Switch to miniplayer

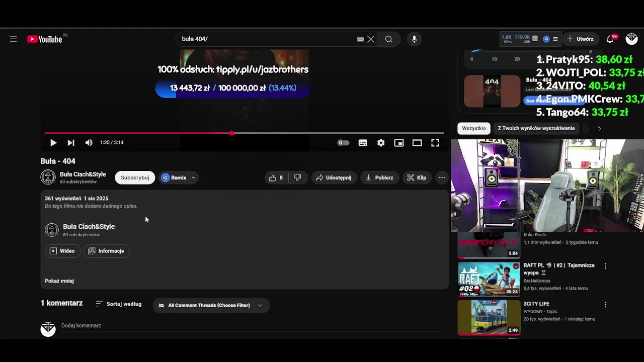click(x=399, y=143)
